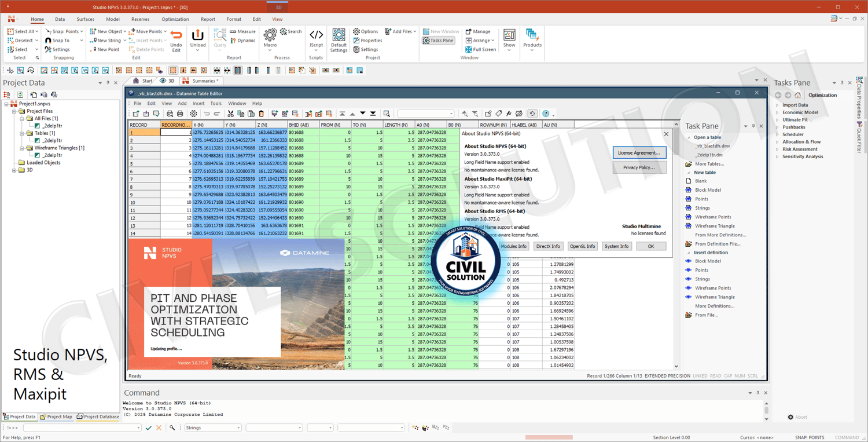The height and width of the screenshot is (442, 868).
Task: Click the Macro icon in Process group
Action: tap(270, 39)
